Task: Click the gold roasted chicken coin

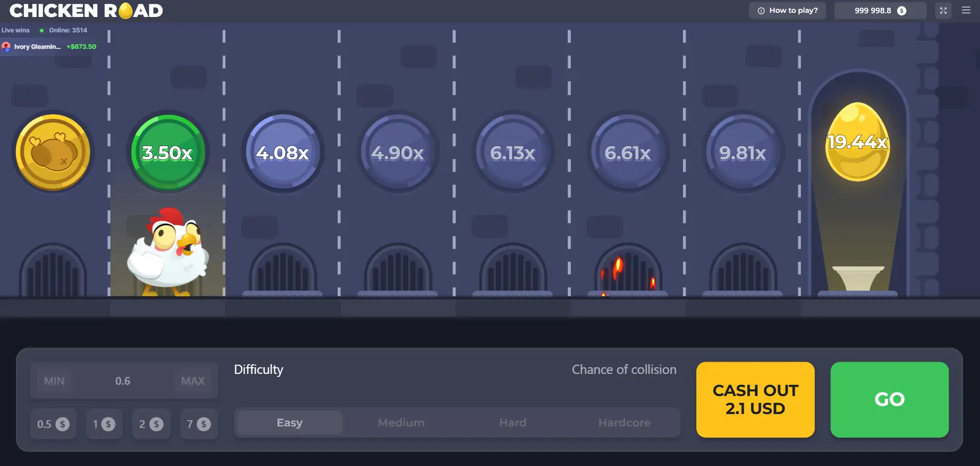Action: [x=53, y=152]
